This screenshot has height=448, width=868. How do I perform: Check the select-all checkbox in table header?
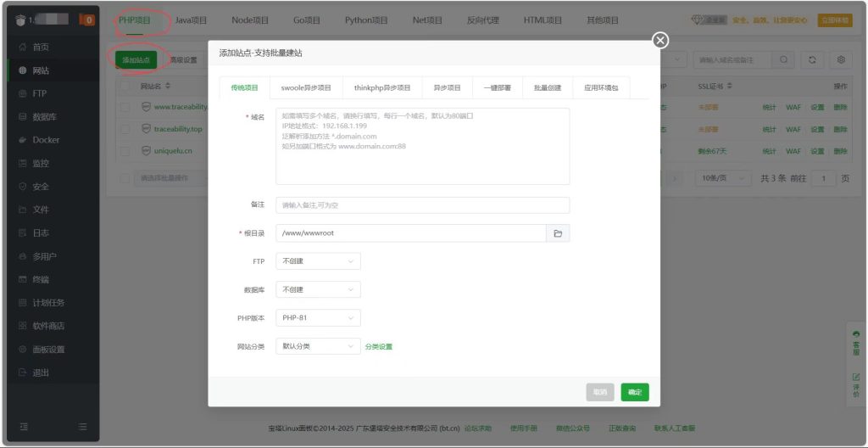coord(125,86)
